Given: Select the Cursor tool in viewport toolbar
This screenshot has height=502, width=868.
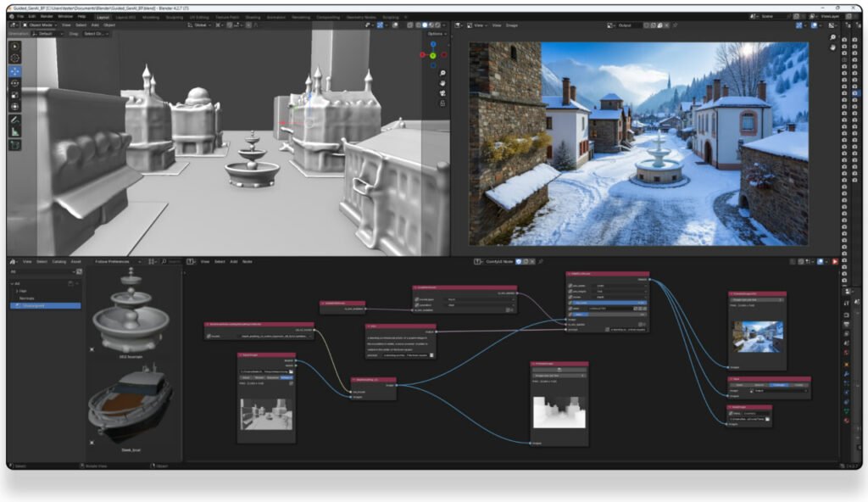Looking at the screenshot, I should [15, 58].
